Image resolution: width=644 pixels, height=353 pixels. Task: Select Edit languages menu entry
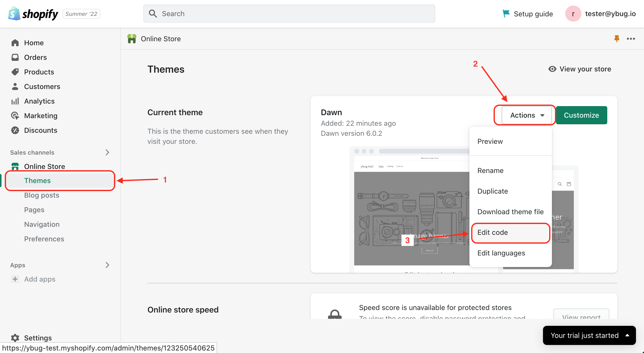tap(510, 253)
